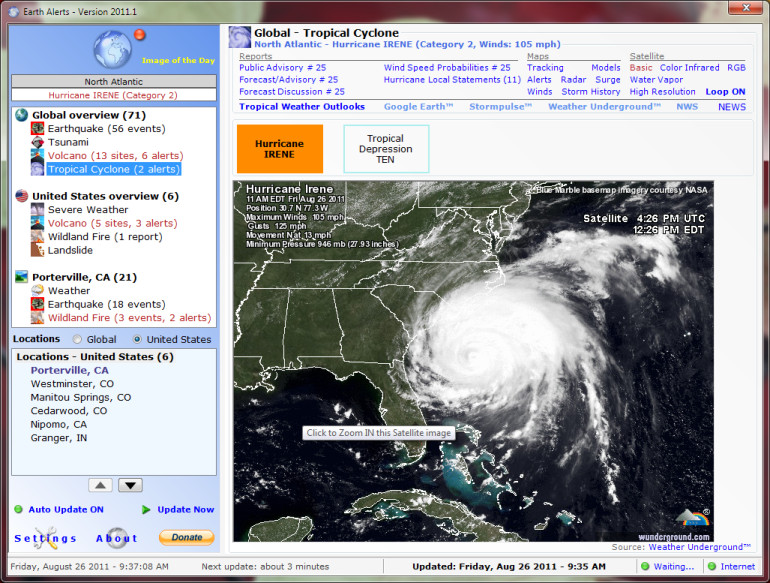Viewport: 770px width, 583px height.
Task: Open Wind Speed Probabilities # 25
Action: point(447,68)
